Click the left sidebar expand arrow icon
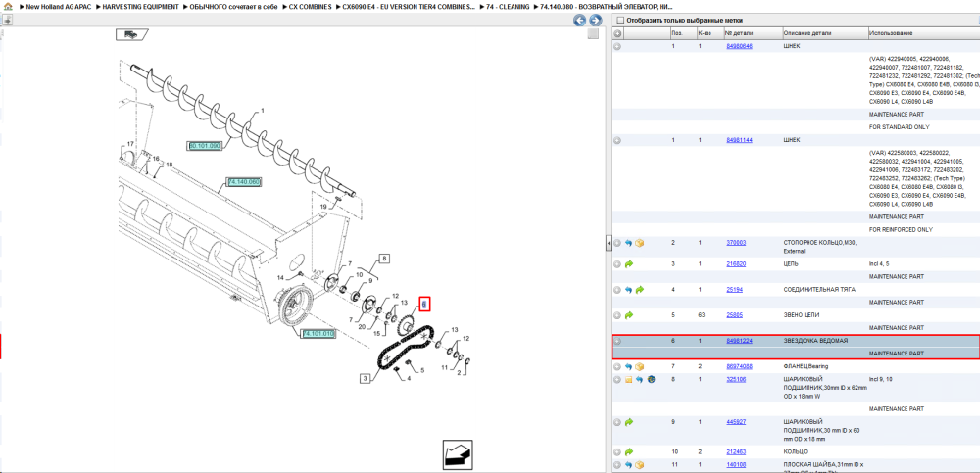980x473 pixels. pos(7,20)
